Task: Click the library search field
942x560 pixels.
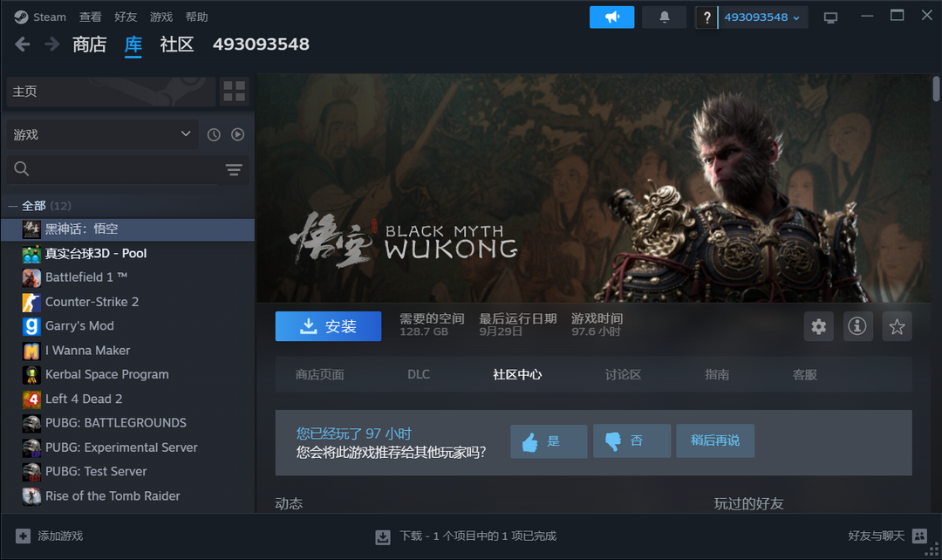Action: (114, 169)
